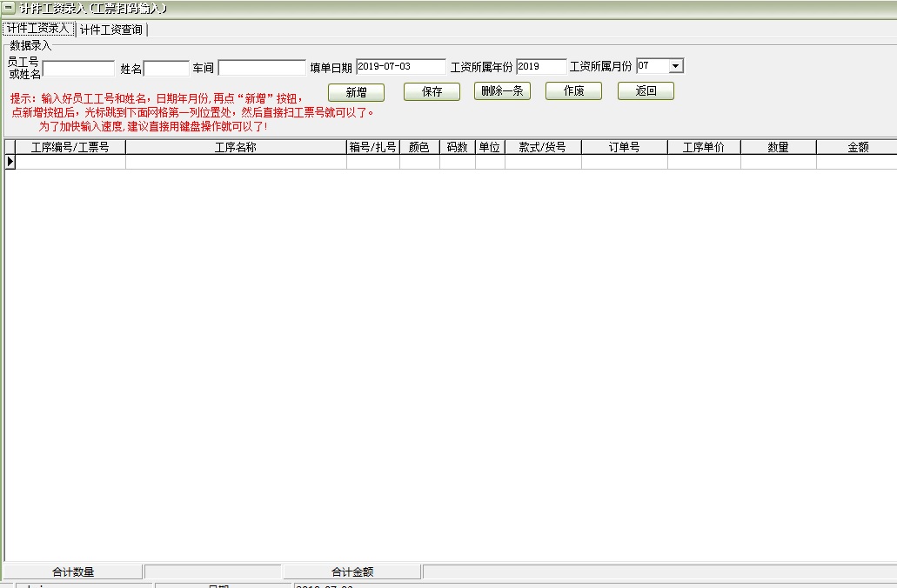Select the 工序编号/工票号 column header
The width and height of the screenshot is (897, 588).
click(70, 147)
